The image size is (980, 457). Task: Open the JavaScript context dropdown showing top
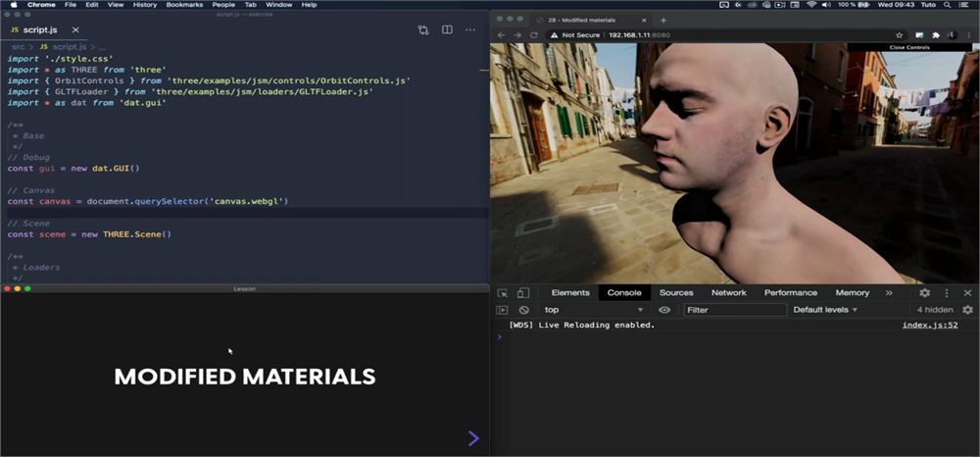(593, 310)
